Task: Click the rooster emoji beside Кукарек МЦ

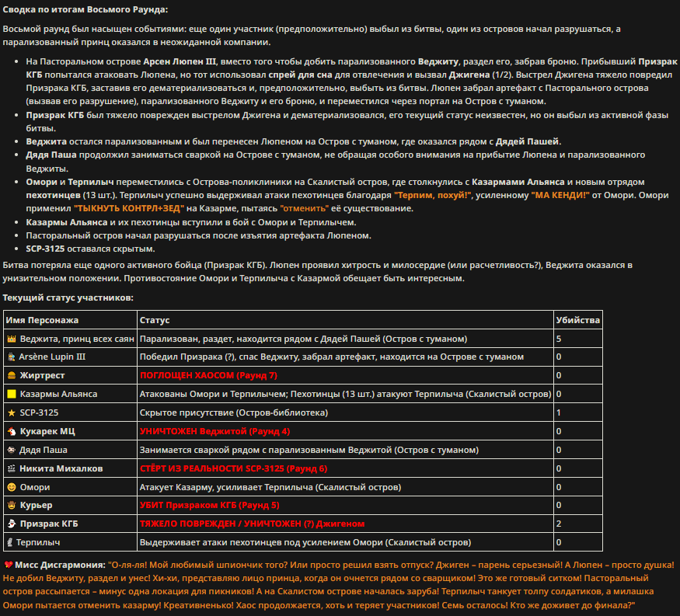Action: (x=12, y=431)
